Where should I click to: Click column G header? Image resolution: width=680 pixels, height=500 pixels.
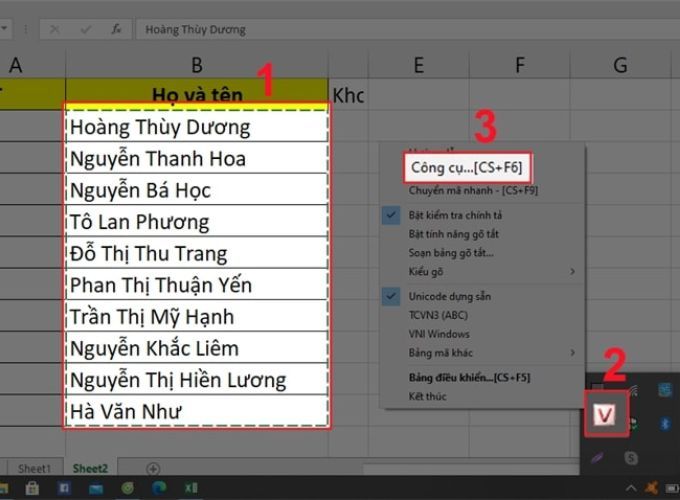[620, 65]
